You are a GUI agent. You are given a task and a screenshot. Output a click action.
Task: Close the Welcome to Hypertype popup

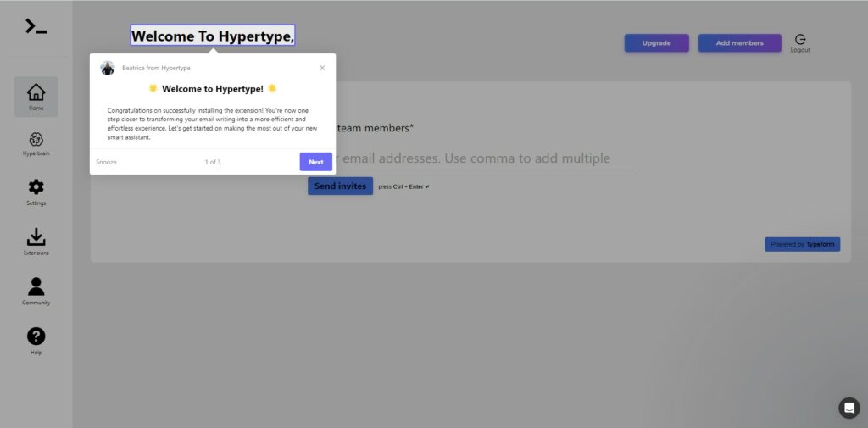point(322,68)
